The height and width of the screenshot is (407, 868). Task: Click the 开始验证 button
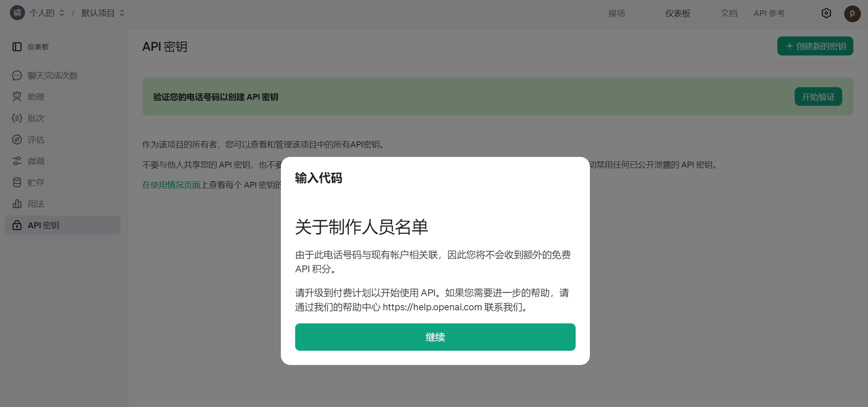point(818,97)
